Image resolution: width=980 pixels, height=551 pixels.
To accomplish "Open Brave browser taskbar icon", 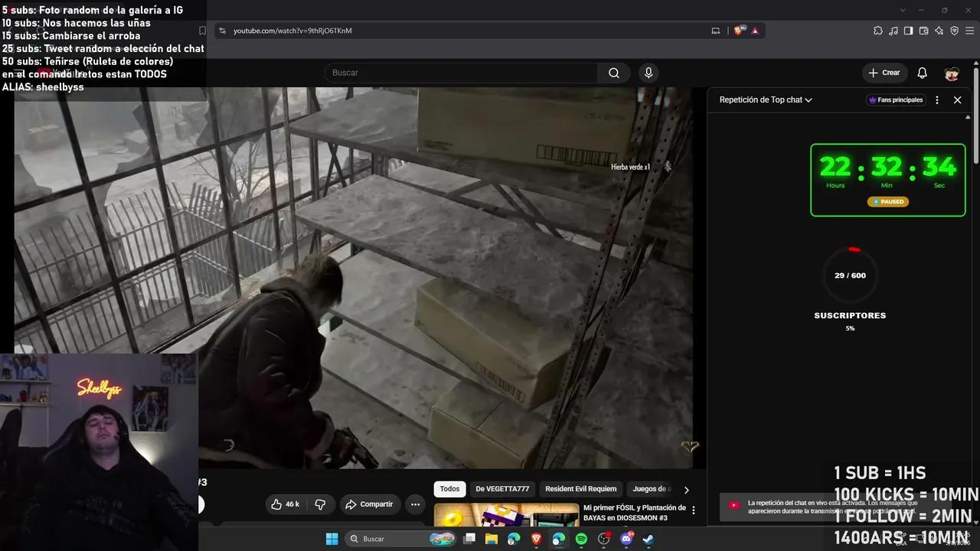I will (536, 539).
